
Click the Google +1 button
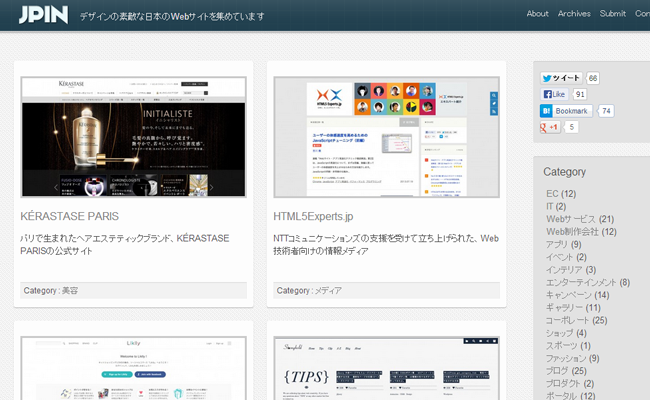[550, 127]
